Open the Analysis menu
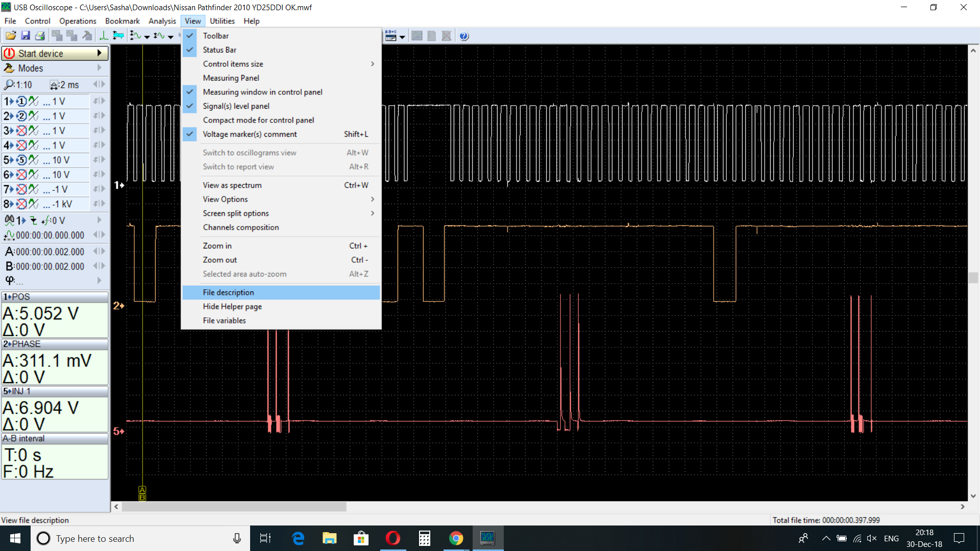 tap(162, 21)
